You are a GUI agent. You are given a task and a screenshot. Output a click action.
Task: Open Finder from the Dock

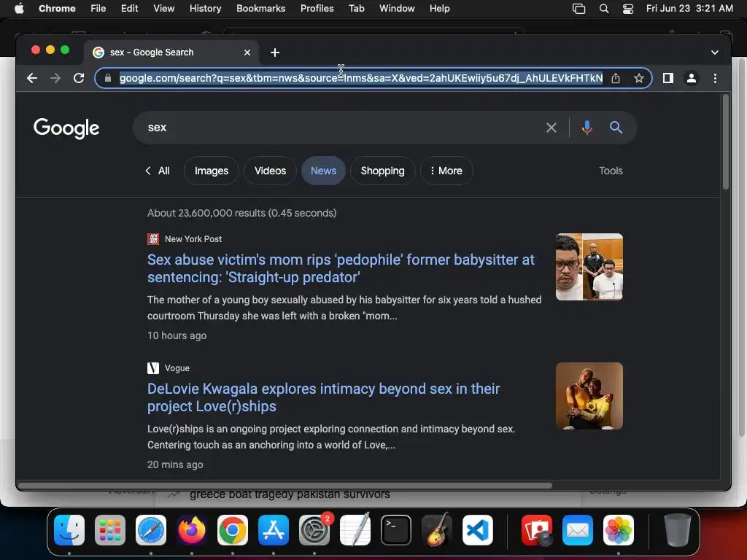pyautogui.click(x=69, y=530)
